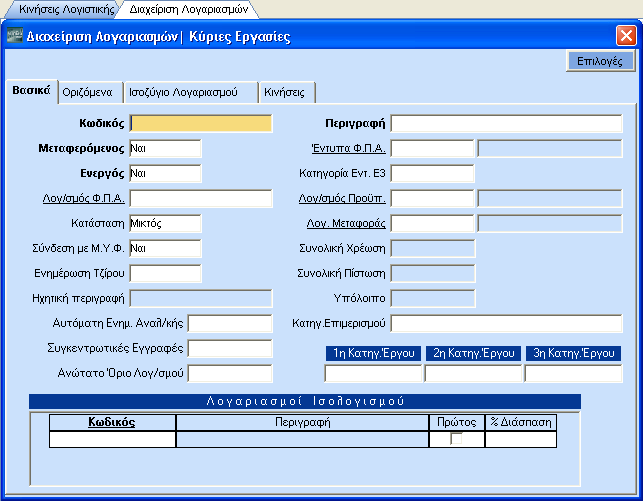Click the Υπόλοιπο field

pyautogui.click(x=433, y=298)
